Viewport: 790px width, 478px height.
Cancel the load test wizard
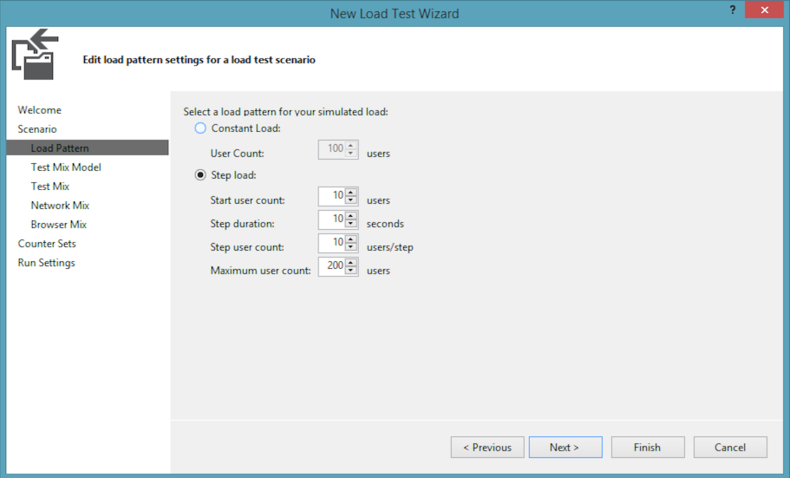pyautogui.click(x=730, y=447)
